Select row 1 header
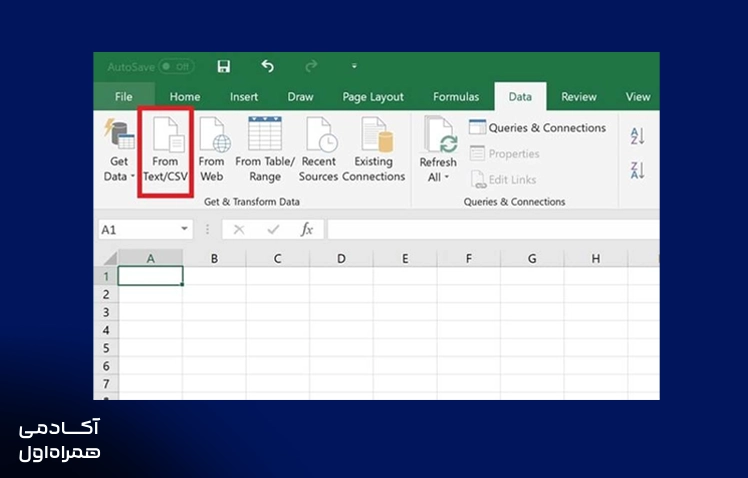 (x=106, y=276)
